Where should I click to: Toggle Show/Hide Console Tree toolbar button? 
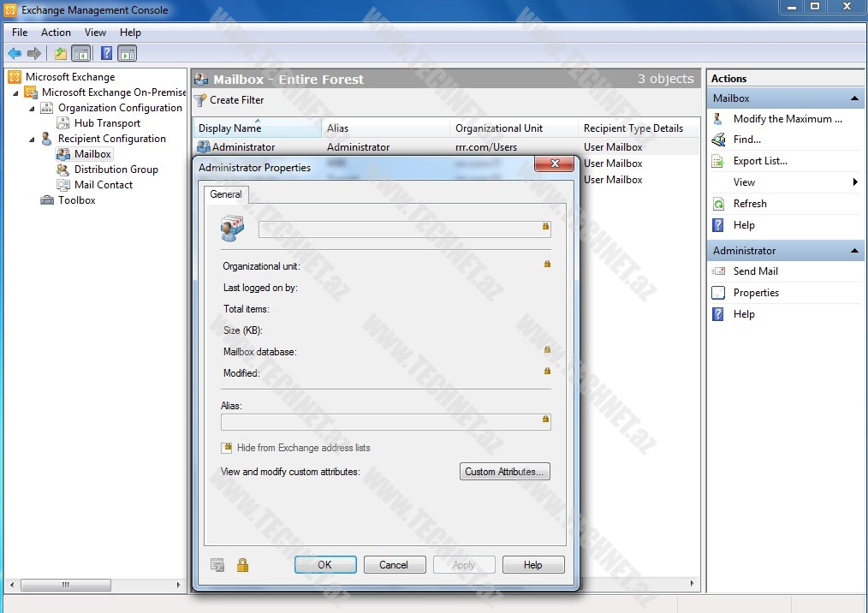[81, 53]
